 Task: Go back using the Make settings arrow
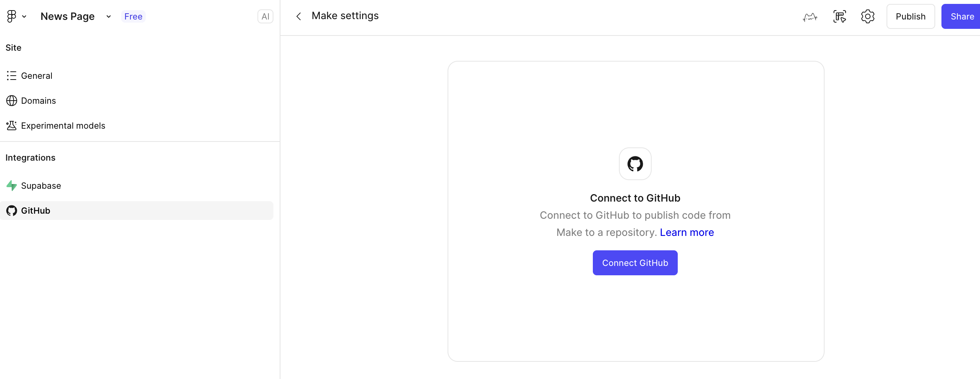click(x=299, y=16)
